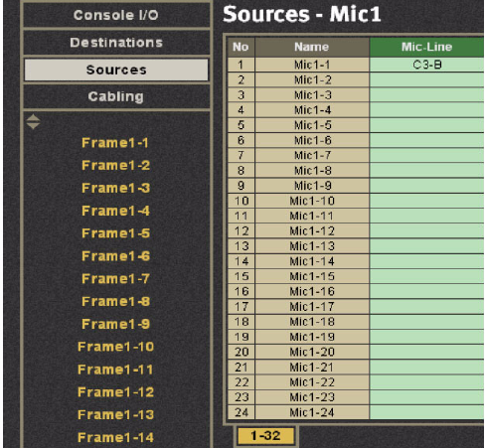Viewport: 485px width, 448px height.
Task: Click the up/down scroll arrows icon
Action: 33,121
